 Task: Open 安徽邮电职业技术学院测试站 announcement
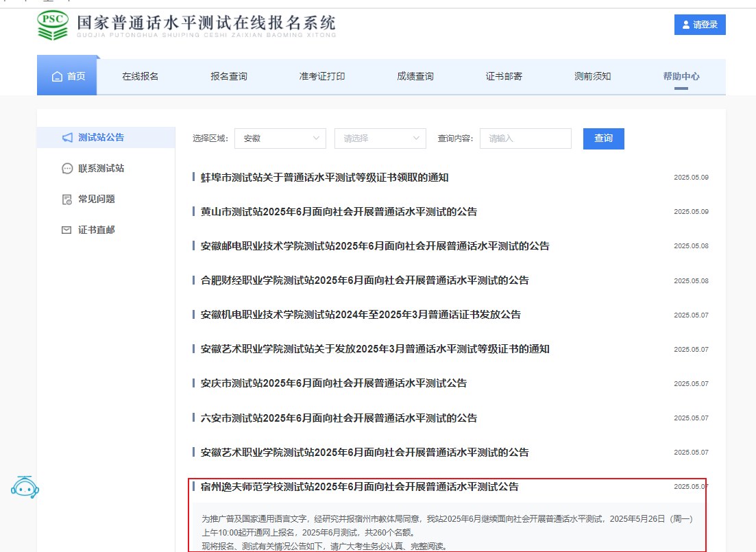click(375, 246)
